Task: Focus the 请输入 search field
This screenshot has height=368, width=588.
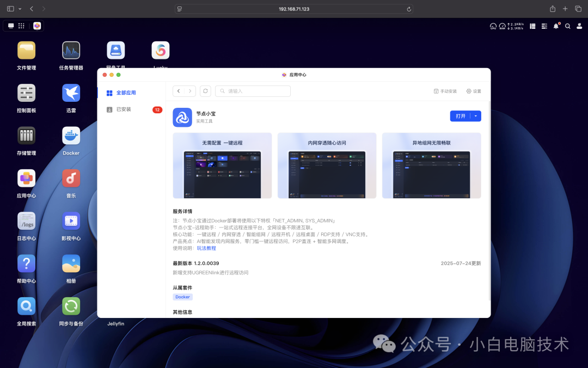Action: (x=253, y=91)
